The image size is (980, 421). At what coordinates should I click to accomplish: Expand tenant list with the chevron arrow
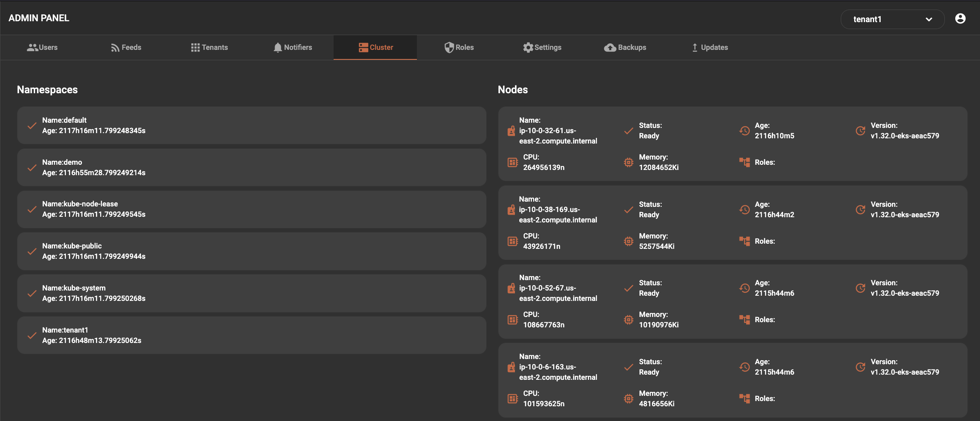coord(928,20)
